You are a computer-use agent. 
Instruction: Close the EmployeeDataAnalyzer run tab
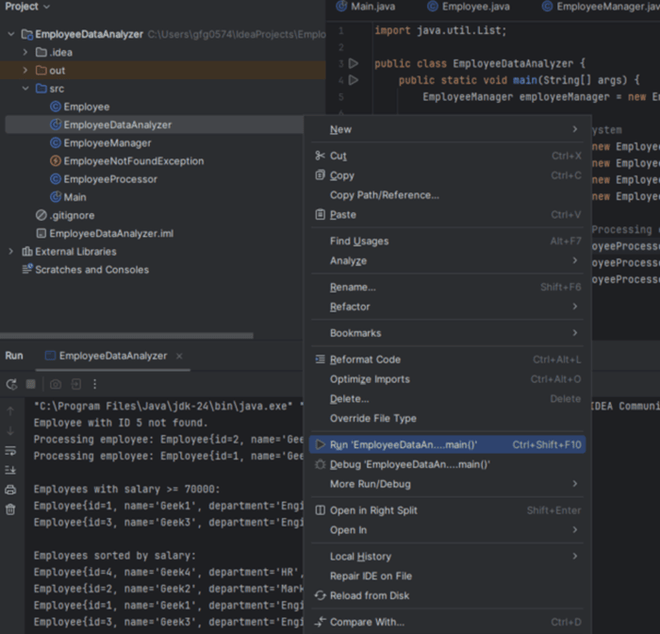click(x=178, y=356)
